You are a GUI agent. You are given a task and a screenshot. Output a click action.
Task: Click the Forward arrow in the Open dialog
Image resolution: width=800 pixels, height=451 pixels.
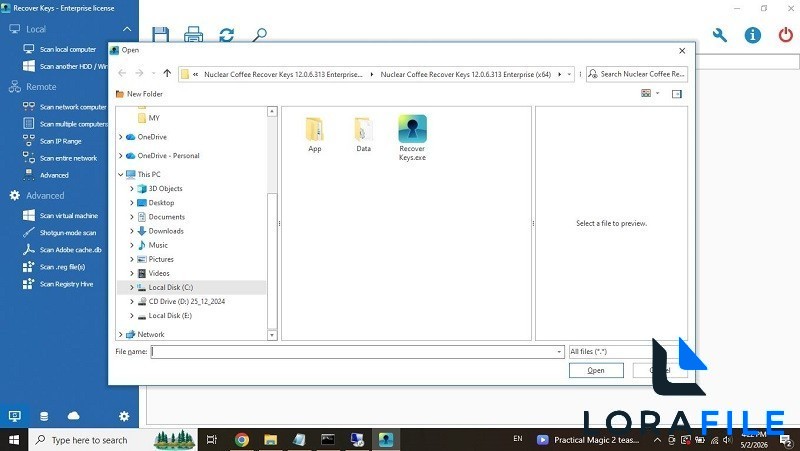139,73
